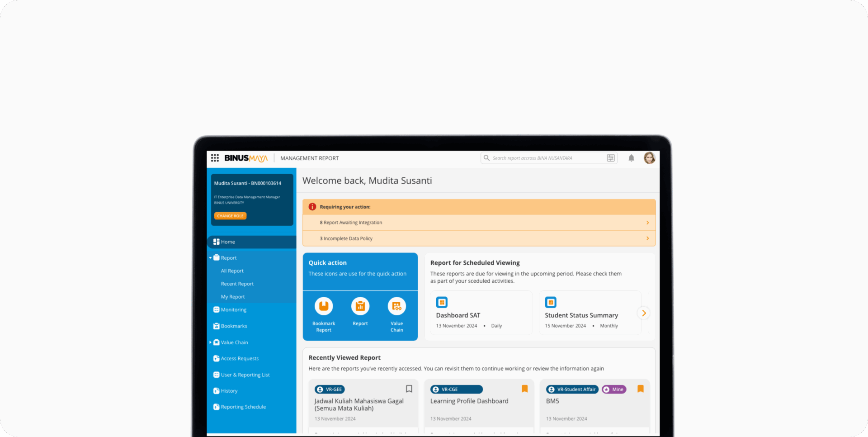Open the user profile avatar
This screenshot has height=437, width=868.
(x=649, y=158)
